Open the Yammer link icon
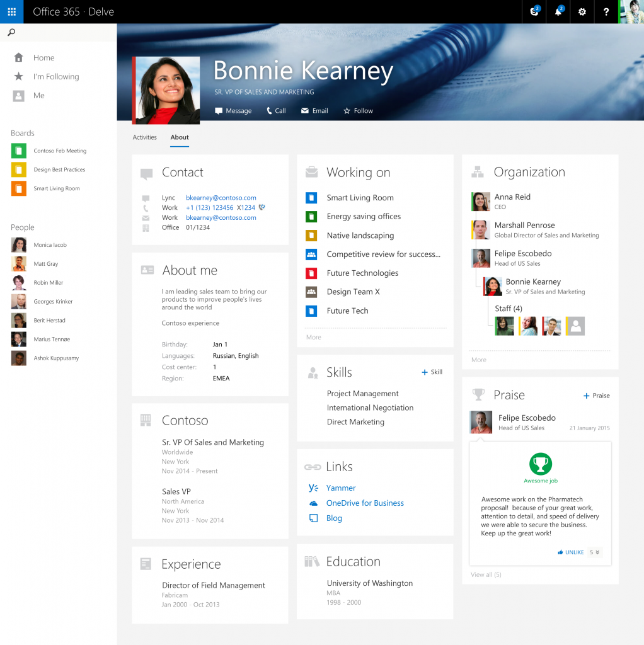This screenshot has height=645, width=644. click(x=313, y=488)
